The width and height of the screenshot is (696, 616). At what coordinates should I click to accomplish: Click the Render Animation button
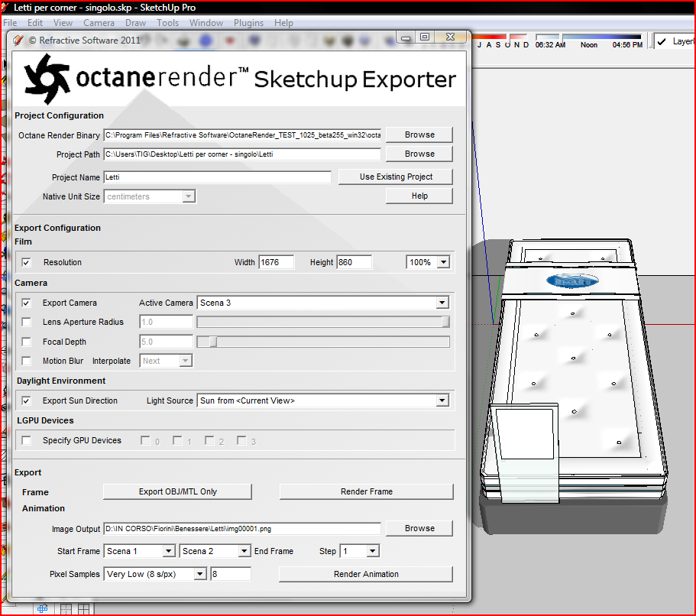366,574
